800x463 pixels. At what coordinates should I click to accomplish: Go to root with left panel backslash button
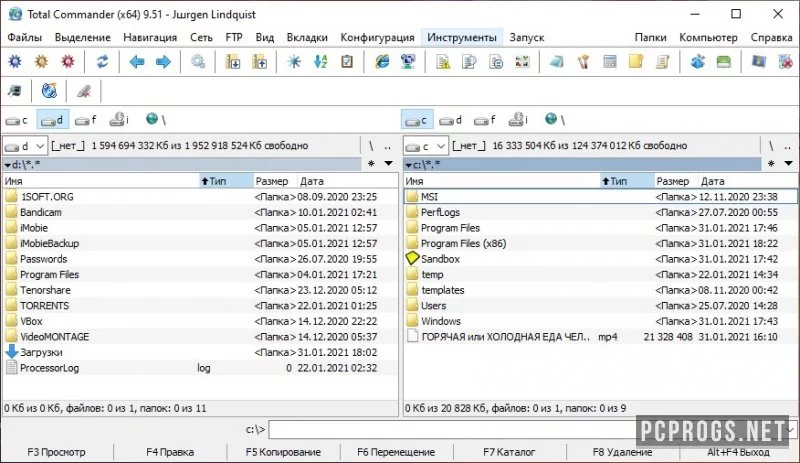pos(371,146)
